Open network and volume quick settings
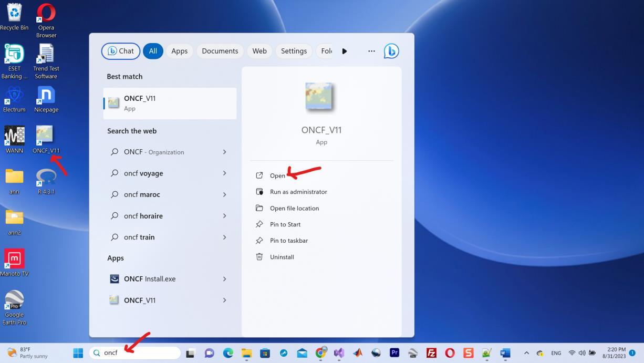The width and height of the screenshot is (644, 363). (x=582, y=352)
